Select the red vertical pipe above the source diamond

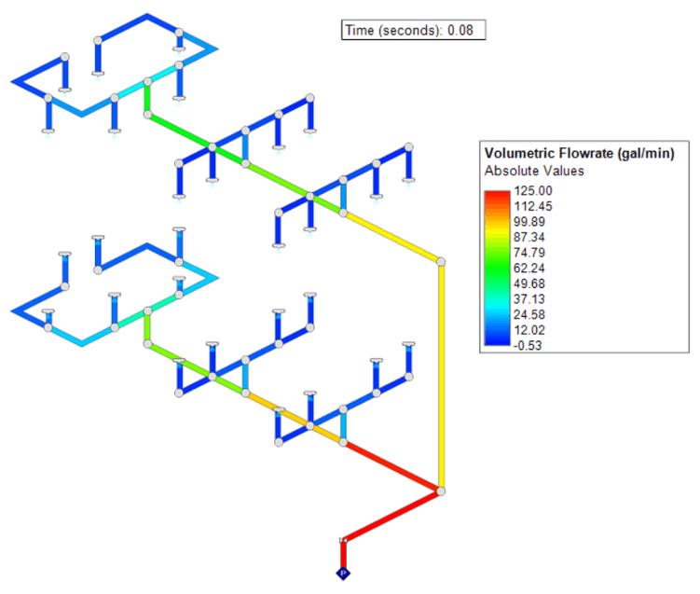point(343,555)
